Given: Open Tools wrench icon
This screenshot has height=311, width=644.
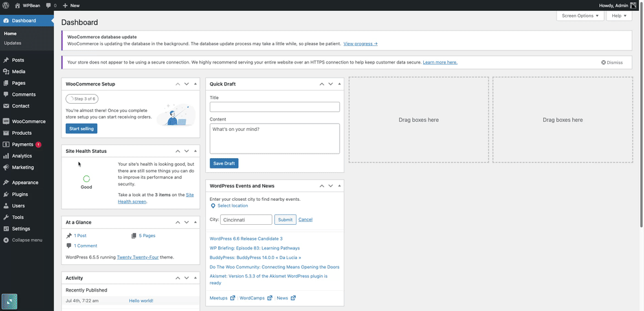Looking at the screenshot, I should tap(6, 217).
